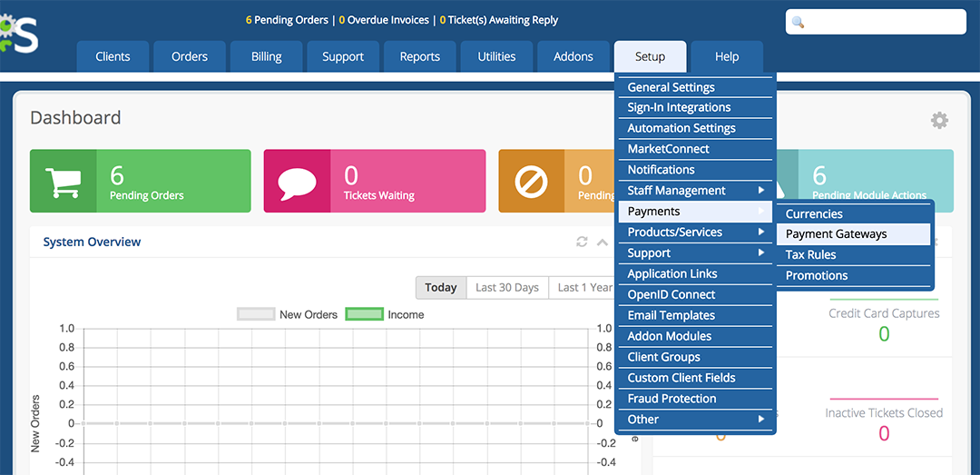Expand Support submenu arrow in Setup menu
This screenshot has width=980, height=475.
tap(761, 252)
